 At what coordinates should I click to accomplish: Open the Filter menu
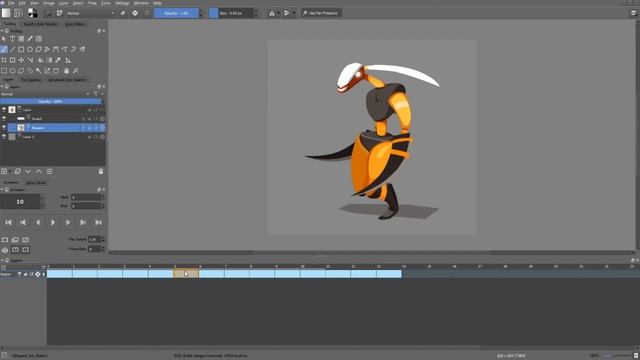[92, 3]
